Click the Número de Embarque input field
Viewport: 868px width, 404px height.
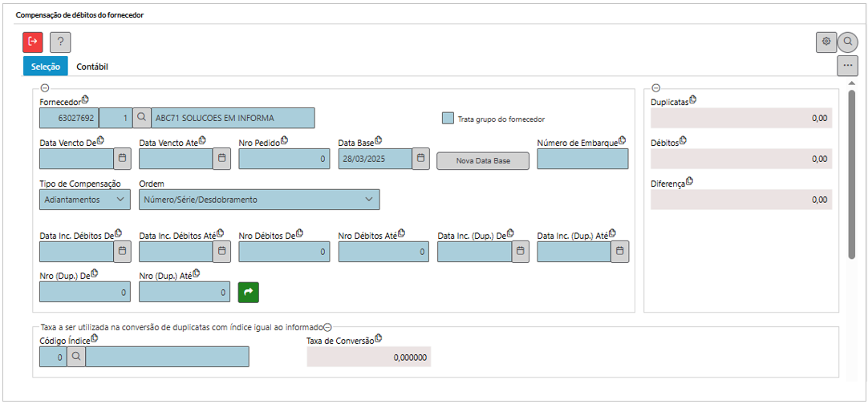click(x=582, y=160)
